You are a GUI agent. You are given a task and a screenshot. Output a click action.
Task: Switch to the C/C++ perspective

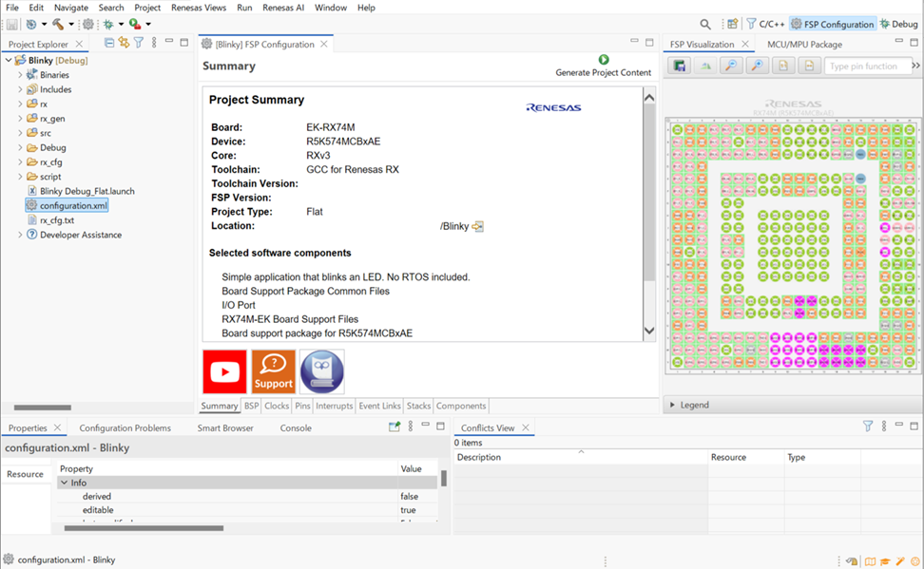(x=765, y=24)
